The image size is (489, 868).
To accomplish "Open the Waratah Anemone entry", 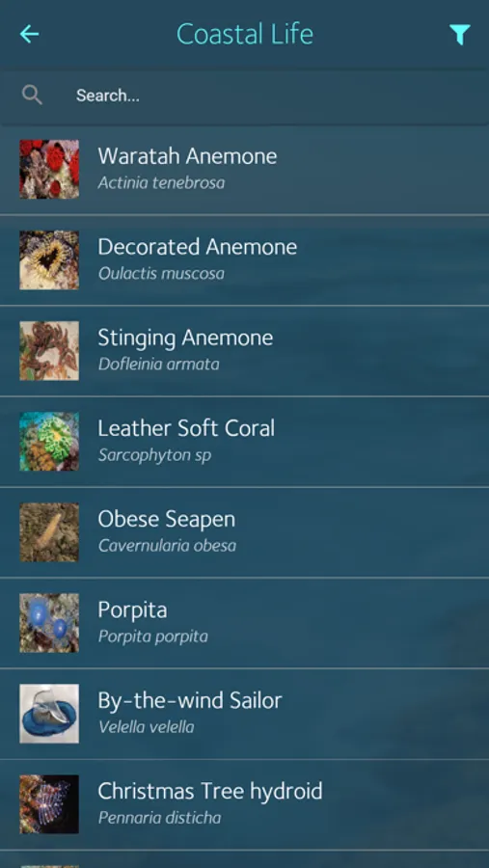I will tap(244, 169).
